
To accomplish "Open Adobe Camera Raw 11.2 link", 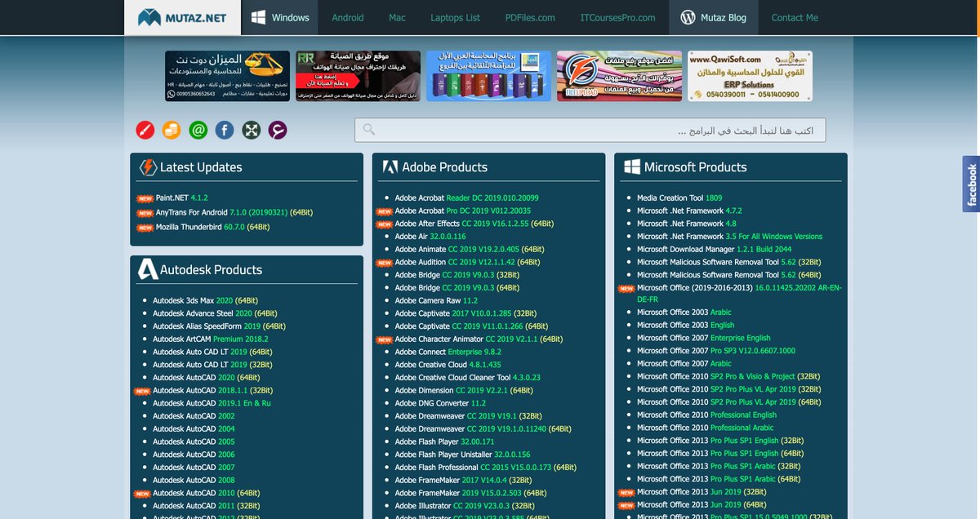I will [x=436, y=300].
